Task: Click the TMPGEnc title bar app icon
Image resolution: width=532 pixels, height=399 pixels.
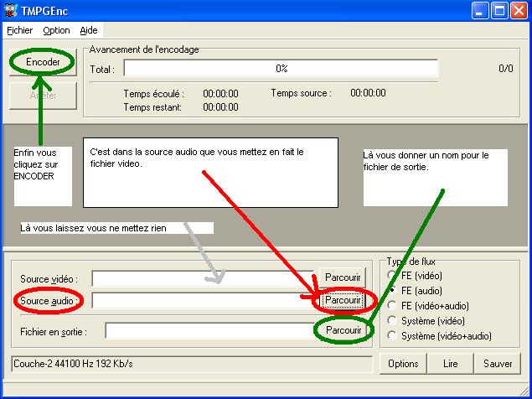Action: pos(11,11)
